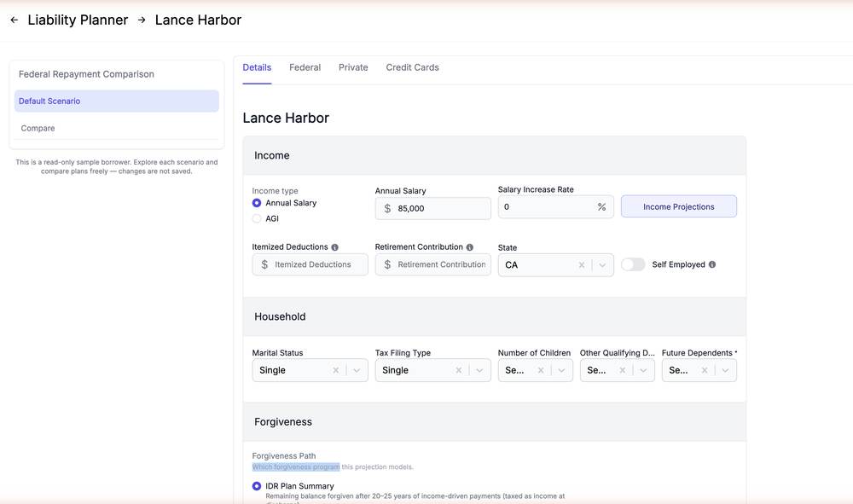
Task: Open Income Projections
Action: [679, 206]
